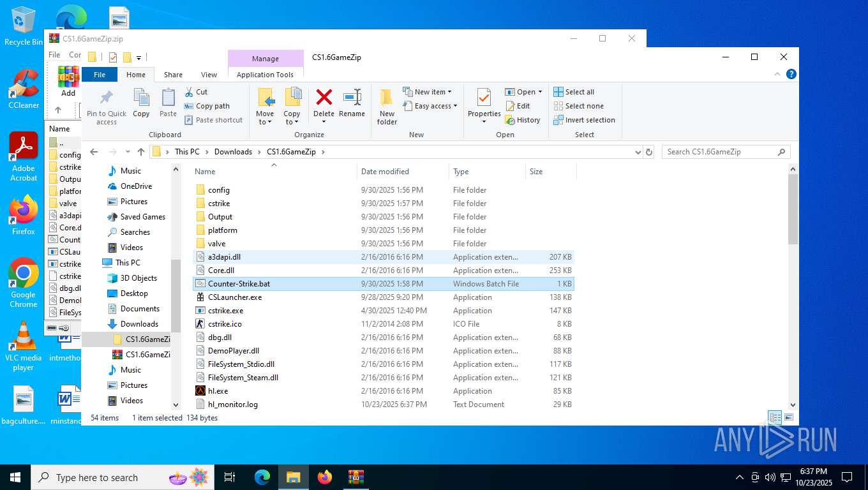Click the Copy ribbon button
This screenshot has height=490, width=868.
tap(141, 103)
